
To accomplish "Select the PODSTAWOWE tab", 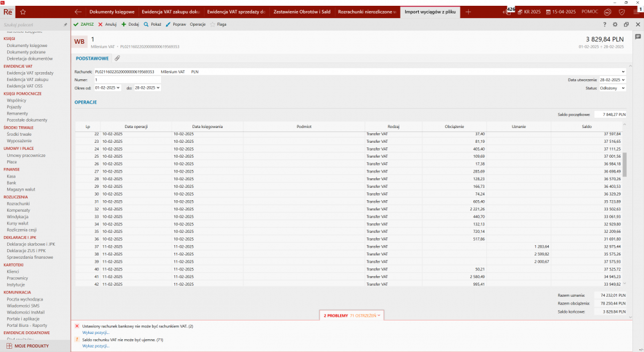I will [x=92, y=59].
